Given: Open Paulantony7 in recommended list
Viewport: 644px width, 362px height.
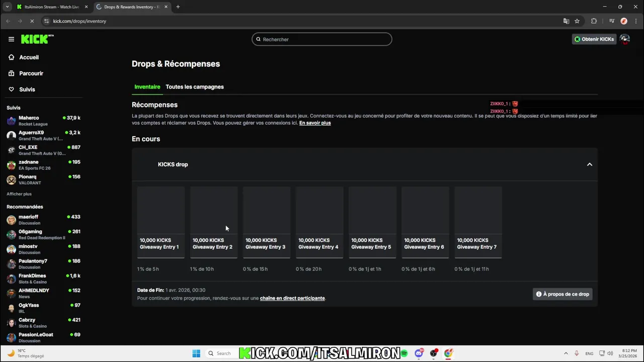Looking at the screenshot, I should coord(43,264).
